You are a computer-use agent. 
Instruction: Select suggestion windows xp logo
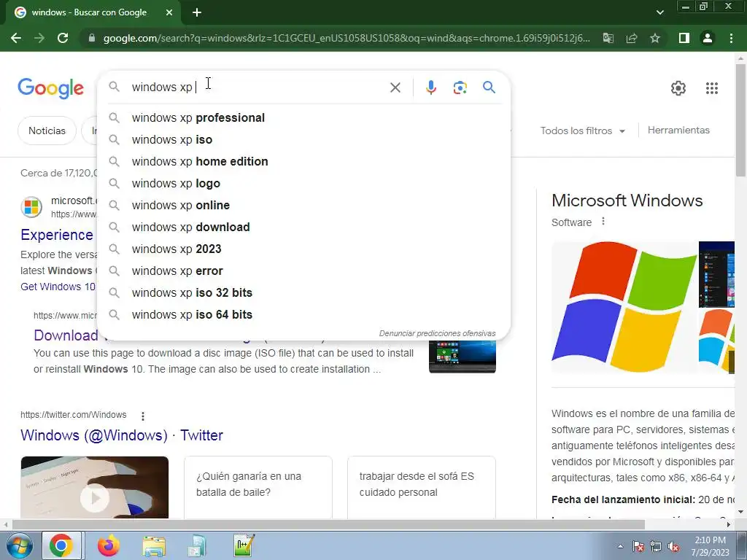pos(303,183)
